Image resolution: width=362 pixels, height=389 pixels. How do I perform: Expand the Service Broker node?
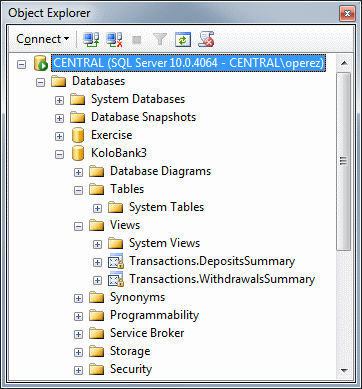coord(78,334)
